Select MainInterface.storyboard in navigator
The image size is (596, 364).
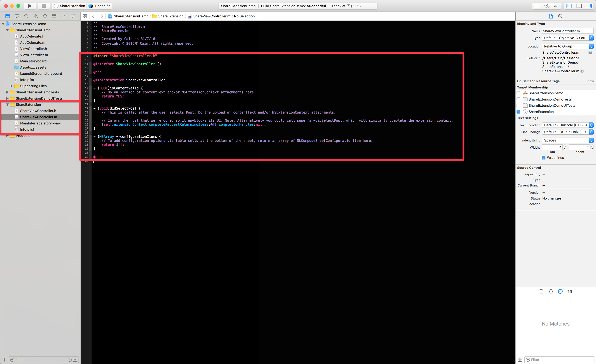tap(41, 123)
